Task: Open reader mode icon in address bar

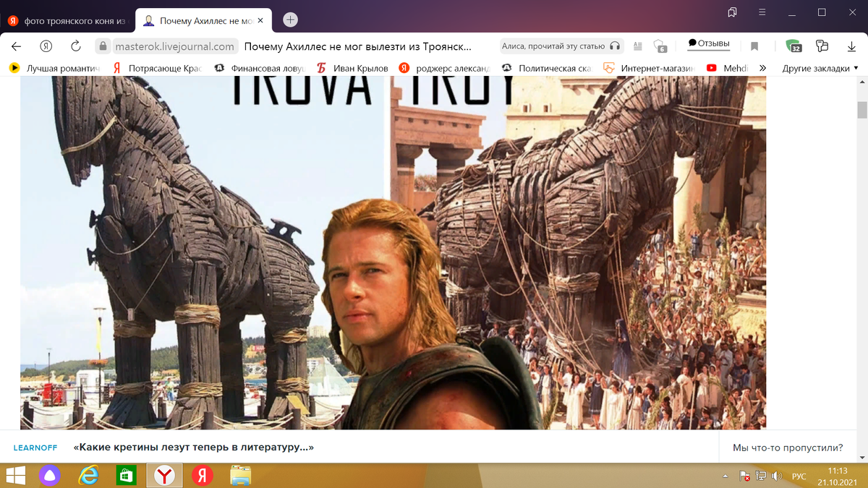Action: (x=637, y=46)
